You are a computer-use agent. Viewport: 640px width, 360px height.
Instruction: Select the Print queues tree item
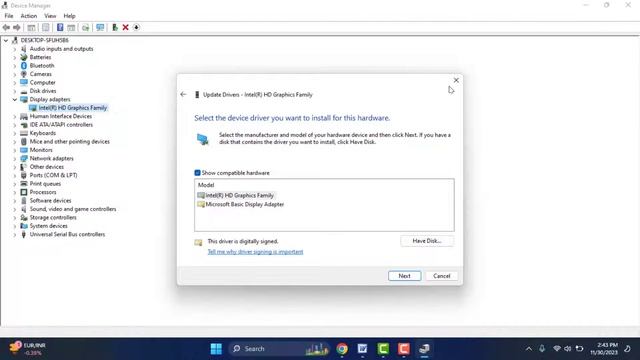(45, 184)
